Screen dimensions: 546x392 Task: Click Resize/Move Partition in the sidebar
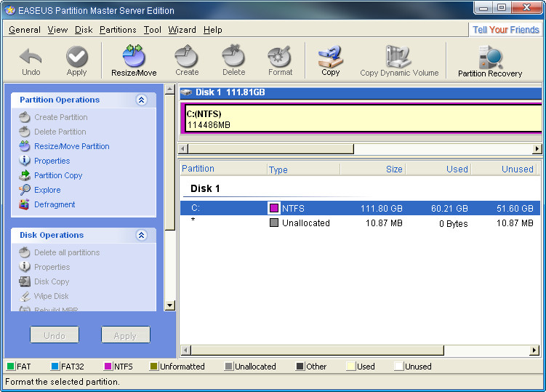pyautogui.click(x=71, y=146)
